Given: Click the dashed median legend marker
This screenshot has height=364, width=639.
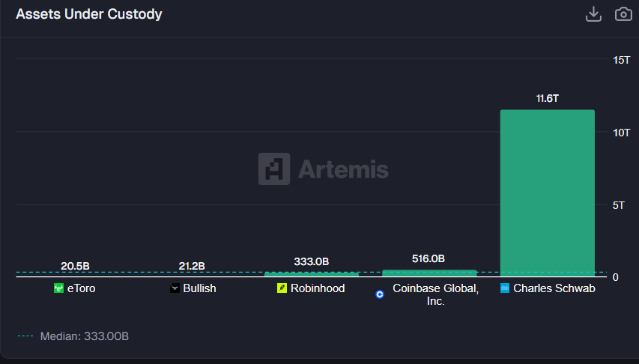Looking at the screenshot, I should 25,336.
